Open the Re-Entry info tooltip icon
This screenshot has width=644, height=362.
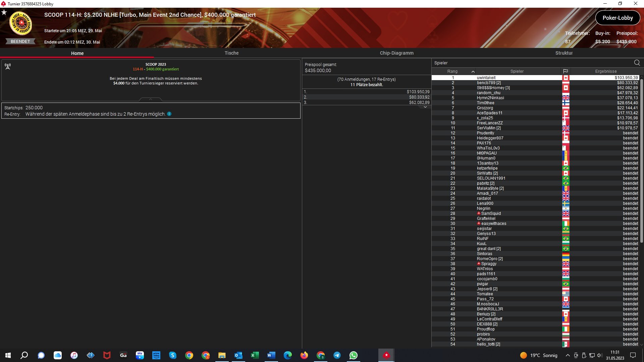pos(169,114)
